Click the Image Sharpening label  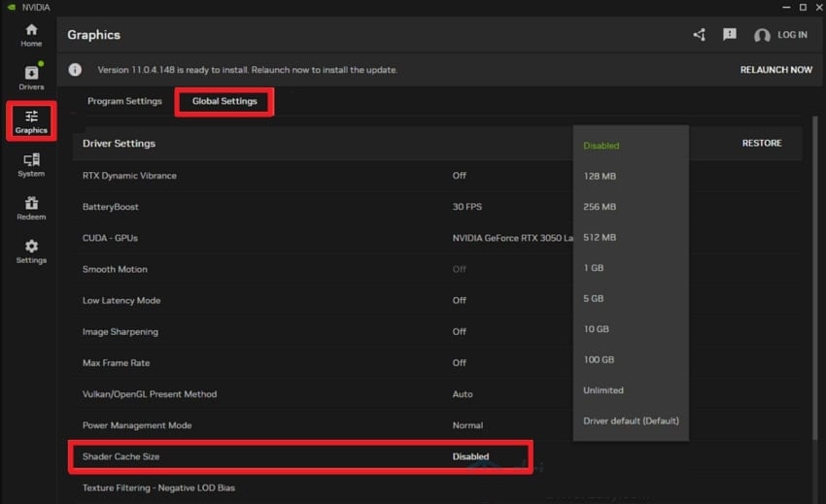point(120,331)
